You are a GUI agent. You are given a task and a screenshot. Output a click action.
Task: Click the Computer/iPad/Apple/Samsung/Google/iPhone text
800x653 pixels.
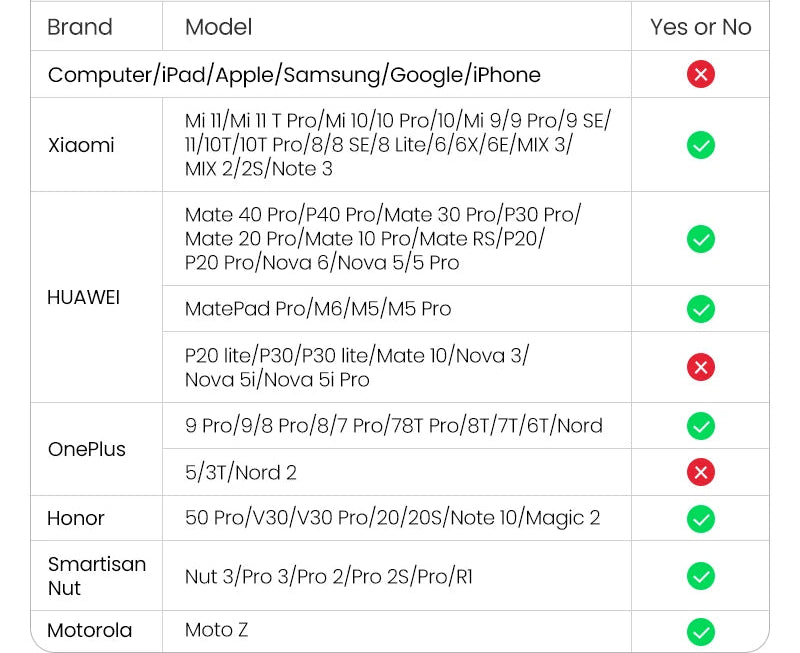coord(294,75)
